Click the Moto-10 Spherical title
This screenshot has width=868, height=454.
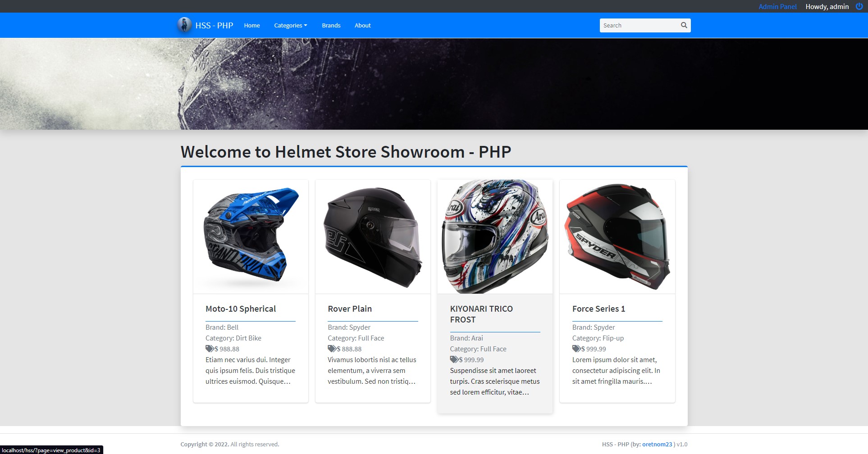click(241, 309)
